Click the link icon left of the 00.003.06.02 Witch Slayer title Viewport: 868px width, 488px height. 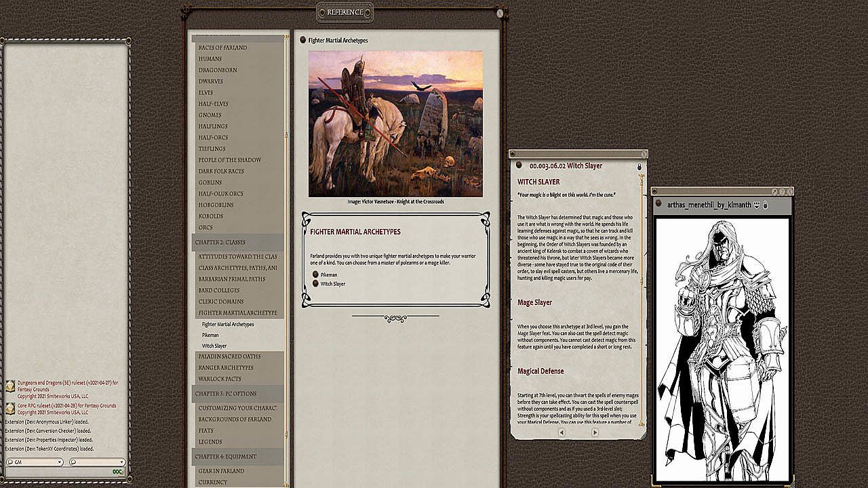click(519, 165)
